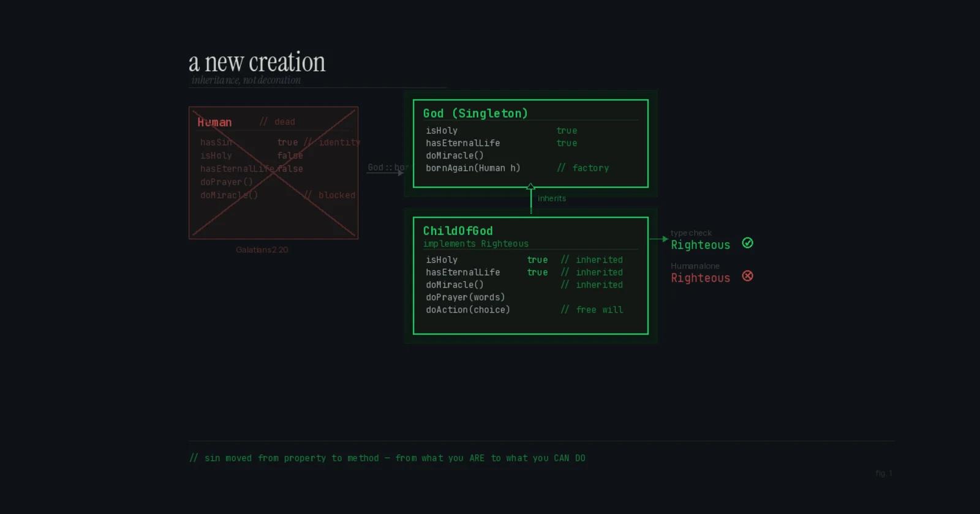Click the inherits arrowhead below the God box

click(x=531, y=187)
